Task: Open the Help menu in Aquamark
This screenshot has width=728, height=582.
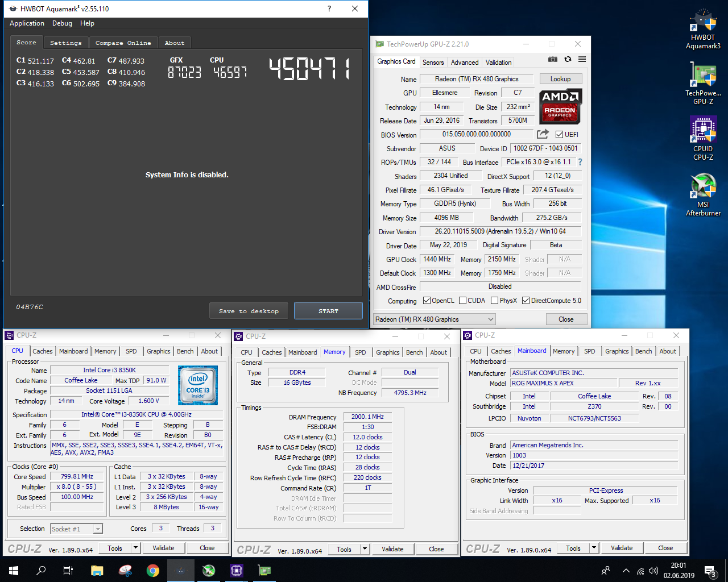Action: 87,23
